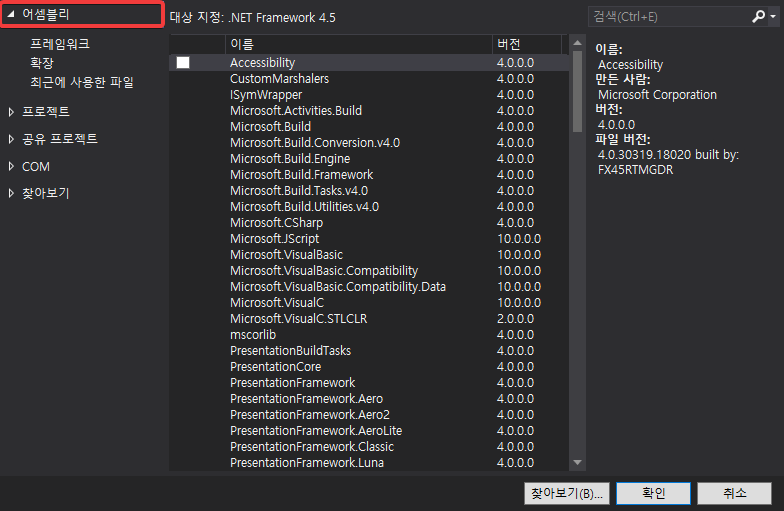This screenshot has width=784, height=511.
Task: Select Microsoft.Build.Tasks.v4.0 row
Action: (x=369, y=190)
